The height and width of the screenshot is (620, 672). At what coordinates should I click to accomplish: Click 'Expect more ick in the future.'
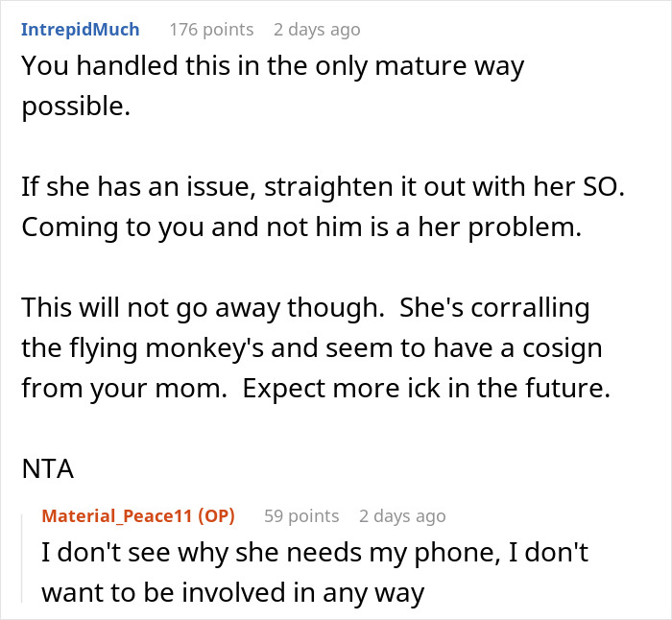426,388
